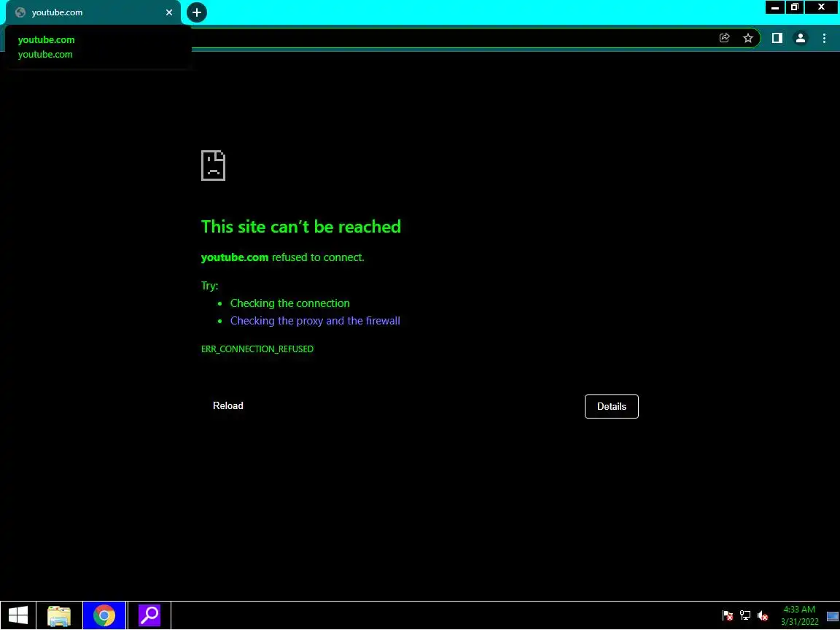
Task: Open the 'Checking the proxy and the firewall' link
Action: tap(315, 321)
